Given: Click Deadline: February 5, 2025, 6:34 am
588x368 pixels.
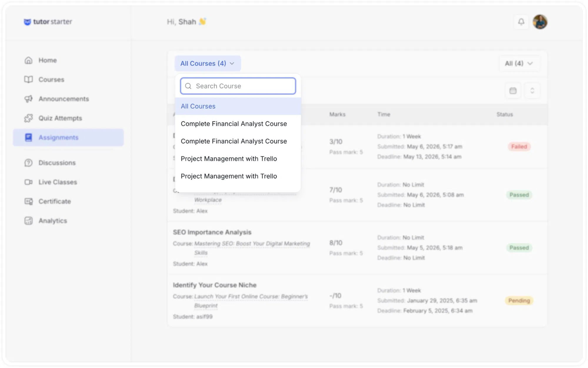Looking at the screenshot, I should pyautogui.click(x=425, y=311).
